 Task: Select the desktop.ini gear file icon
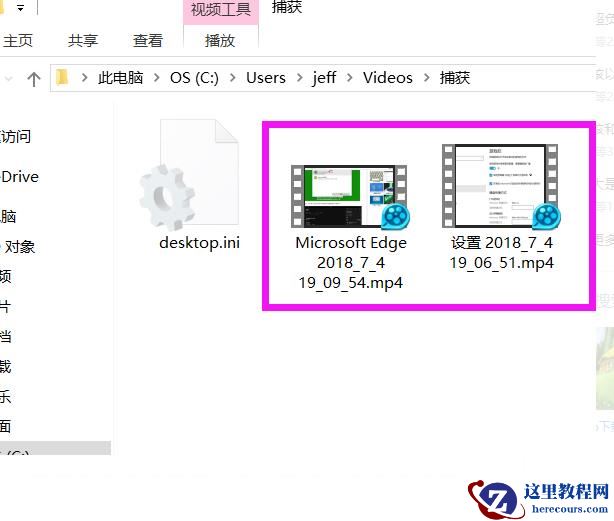pyautogui.click(x=189, y=175)
